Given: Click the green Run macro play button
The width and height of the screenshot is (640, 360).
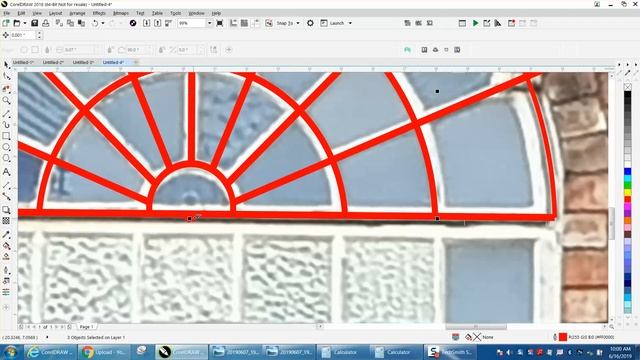Looking at the screenshot, I should point(476,23).
